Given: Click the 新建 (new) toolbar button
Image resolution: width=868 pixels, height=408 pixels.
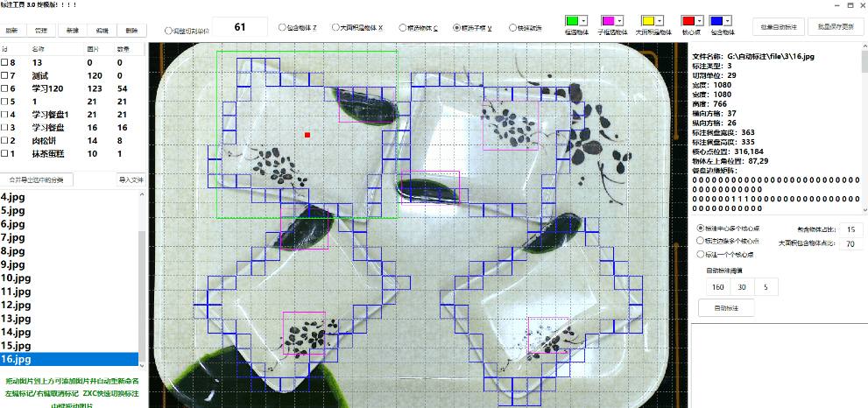Looking at the screenshot, I should tap(72, 30).
